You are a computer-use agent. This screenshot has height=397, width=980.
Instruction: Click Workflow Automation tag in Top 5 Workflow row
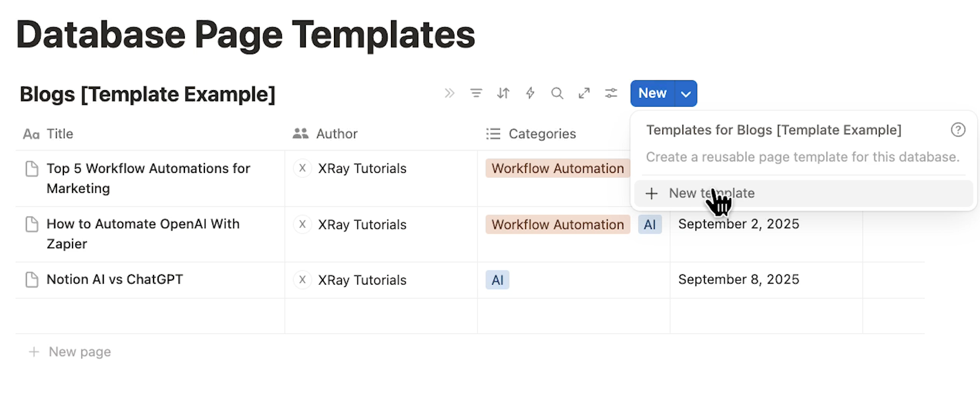pyautogui.click(x=558, y=168)
